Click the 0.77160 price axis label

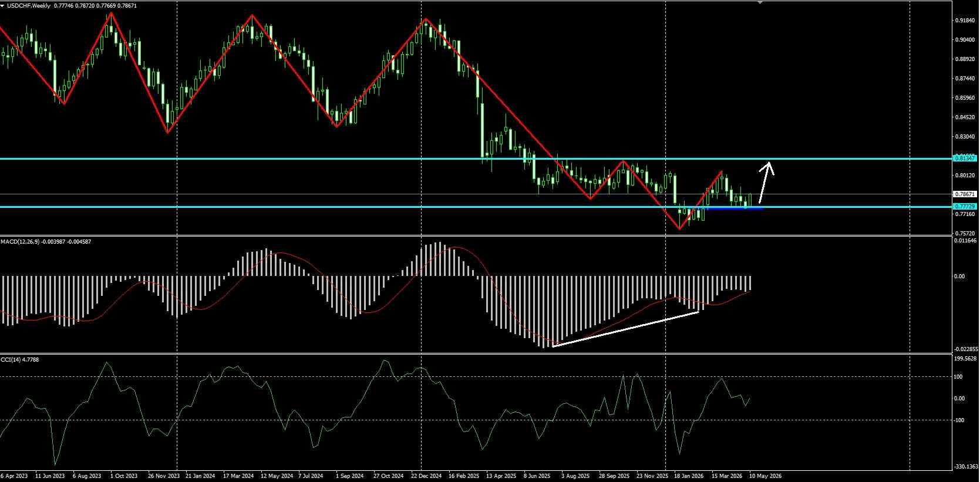[965, 214]
